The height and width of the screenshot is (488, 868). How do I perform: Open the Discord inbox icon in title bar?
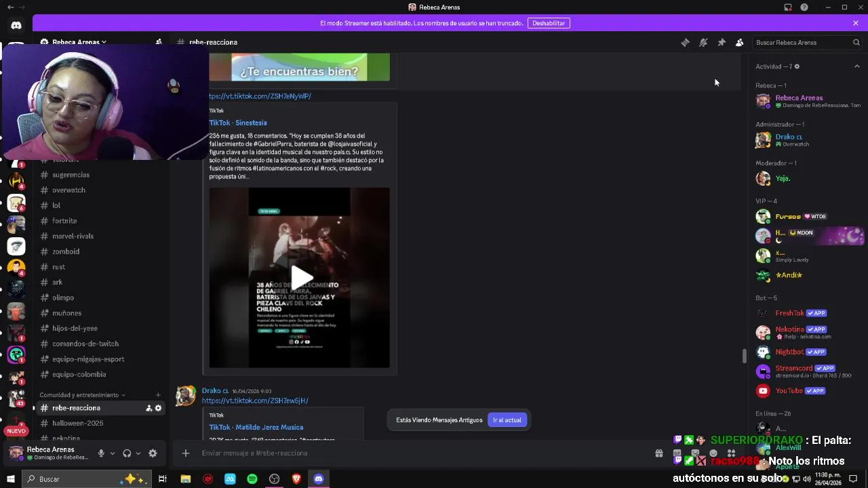788,7
